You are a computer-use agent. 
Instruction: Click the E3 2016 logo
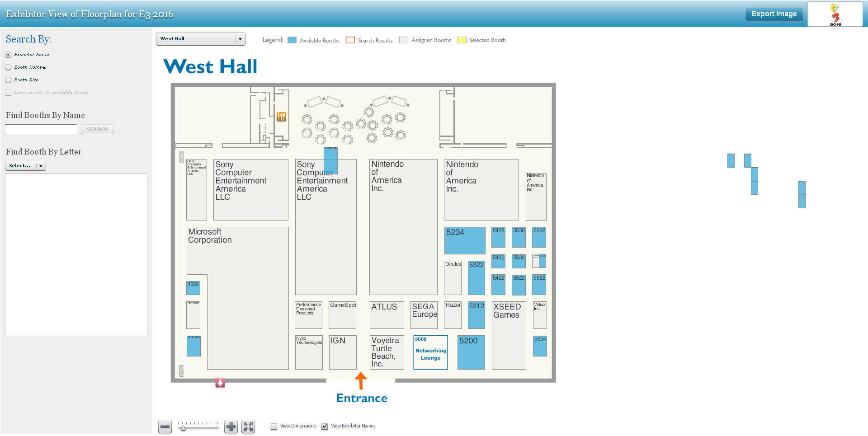835,14
